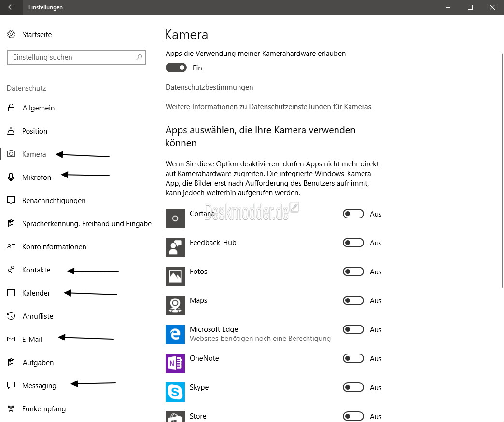Click the vertical scrollbar on right
This screenshot has height=422, width=504.
click(502, 170)
